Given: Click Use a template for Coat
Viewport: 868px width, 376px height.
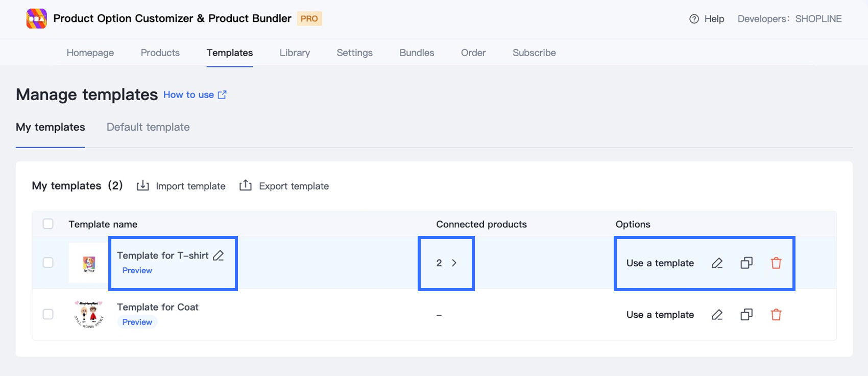Looking at the screenshot, I should [660, 315].
